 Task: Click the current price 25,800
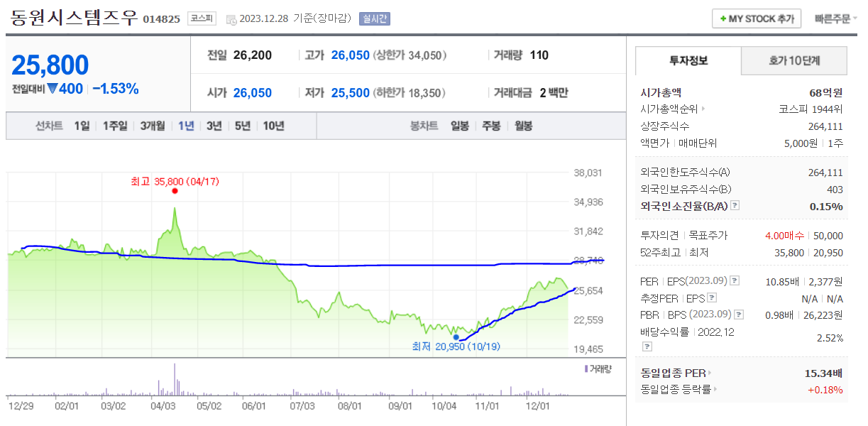click(50, 65)
